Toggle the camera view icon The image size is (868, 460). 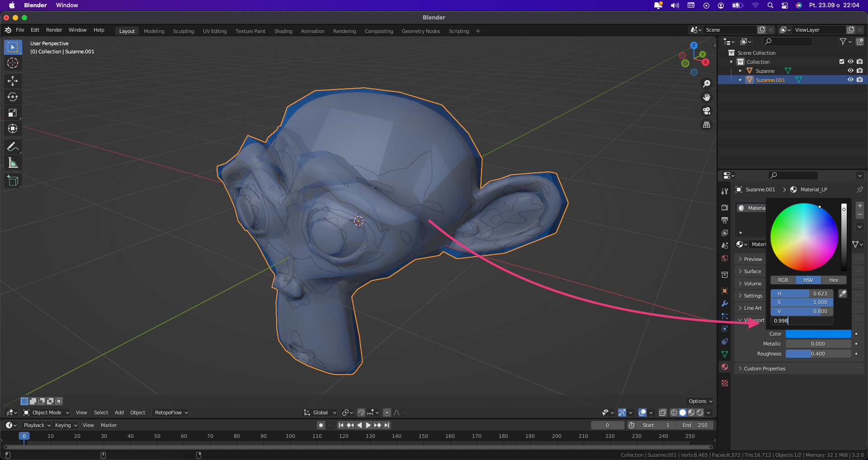707,111
